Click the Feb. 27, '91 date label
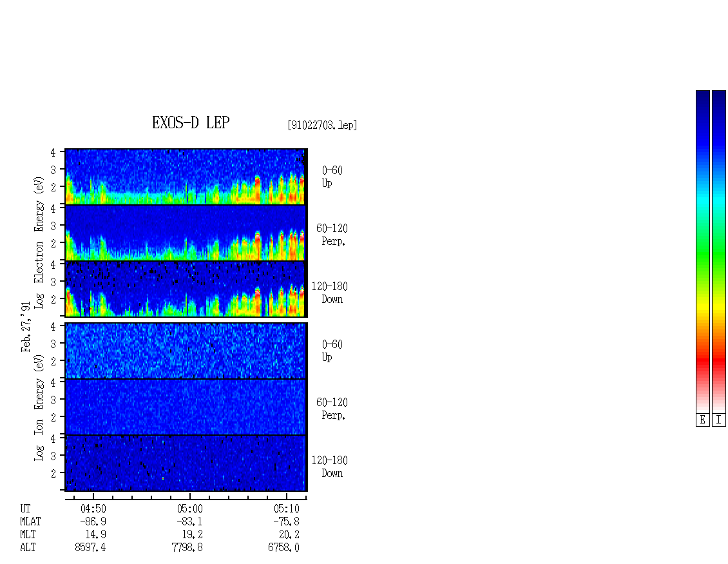728x564 pixels. click(x=26, y=327)
